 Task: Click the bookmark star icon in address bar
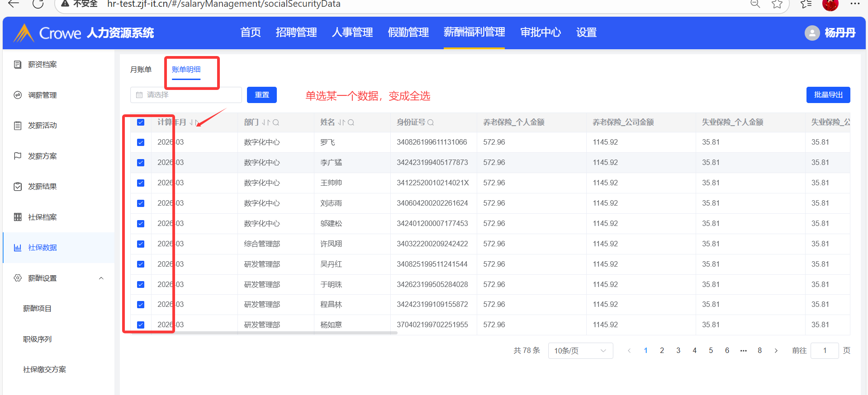[x=777, y=4]
